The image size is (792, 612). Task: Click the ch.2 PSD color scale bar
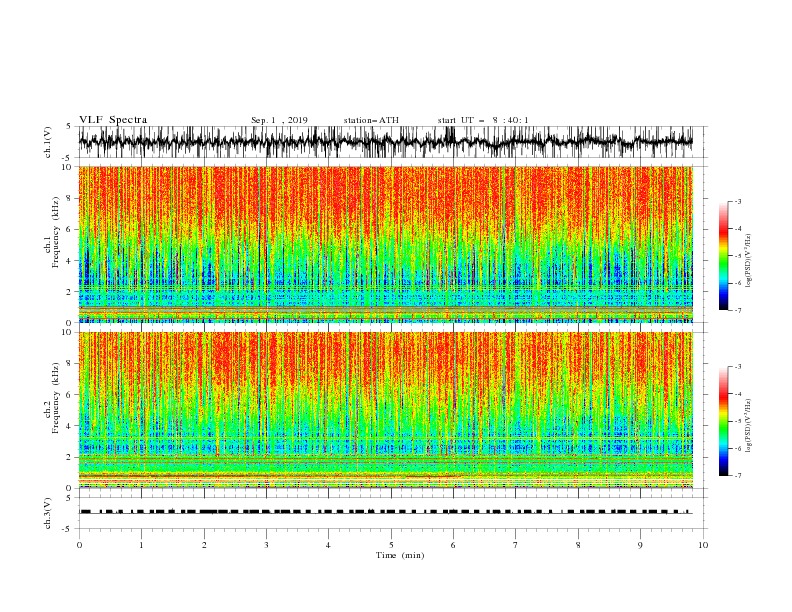coord(723,421)
